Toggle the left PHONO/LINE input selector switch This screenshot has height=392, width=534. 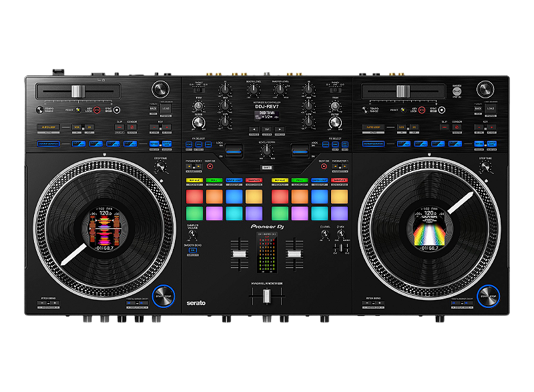[x=198, y=90]
